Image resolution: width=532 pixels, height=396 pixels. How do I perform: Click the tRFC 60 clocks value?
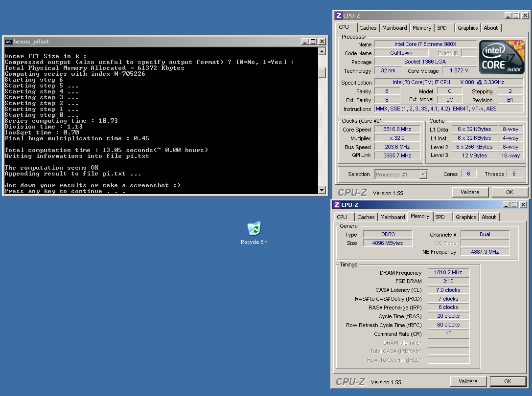click(x=448, y=325)
